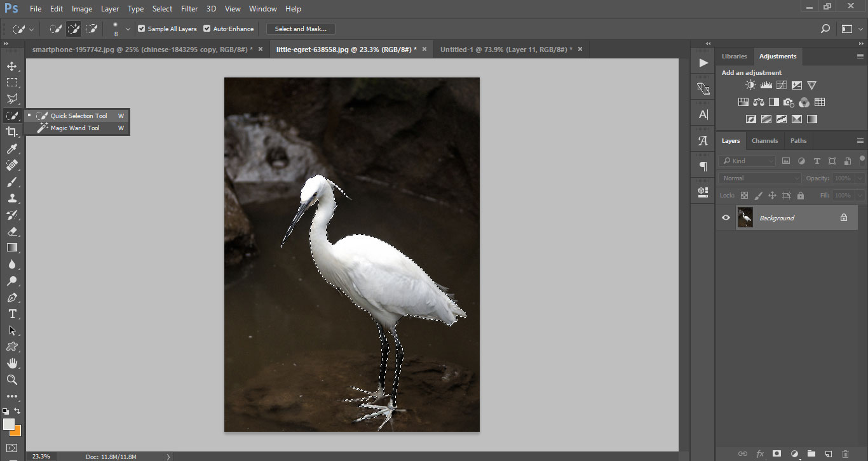Add a Curves adjustment
Image resolution: width=868 pixels, height=461 pixels.
click(781, 85)
